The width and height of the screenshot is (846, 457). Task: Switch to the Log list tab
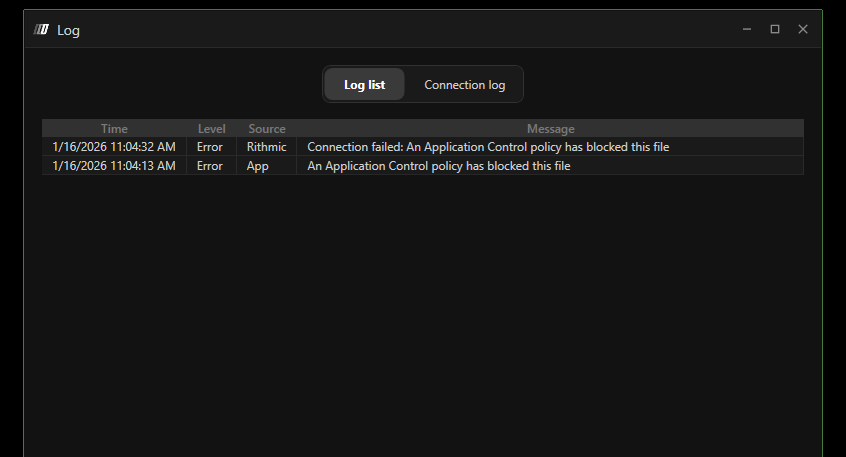(x=364, y=85)
